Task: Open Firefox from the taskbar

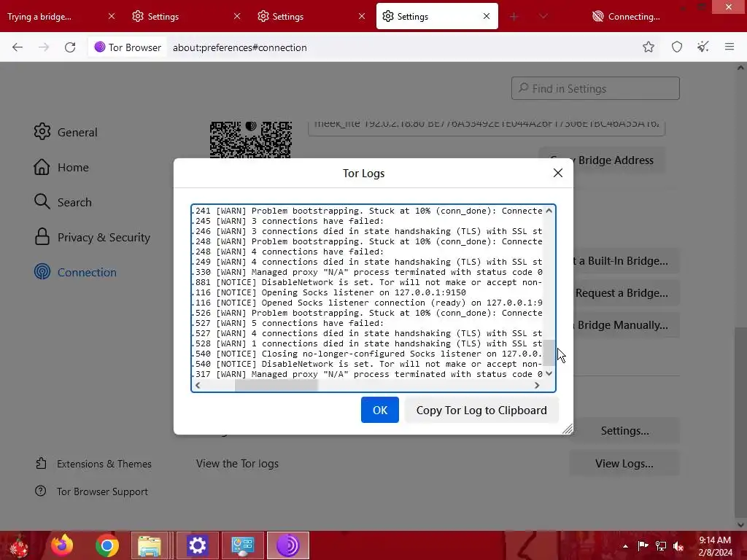Action: (62, 545)
